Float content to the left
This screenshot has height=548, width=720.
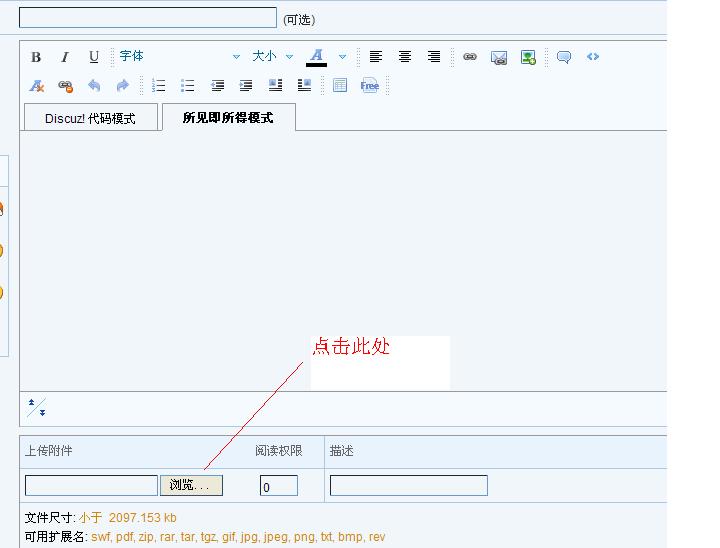(275, 85)
